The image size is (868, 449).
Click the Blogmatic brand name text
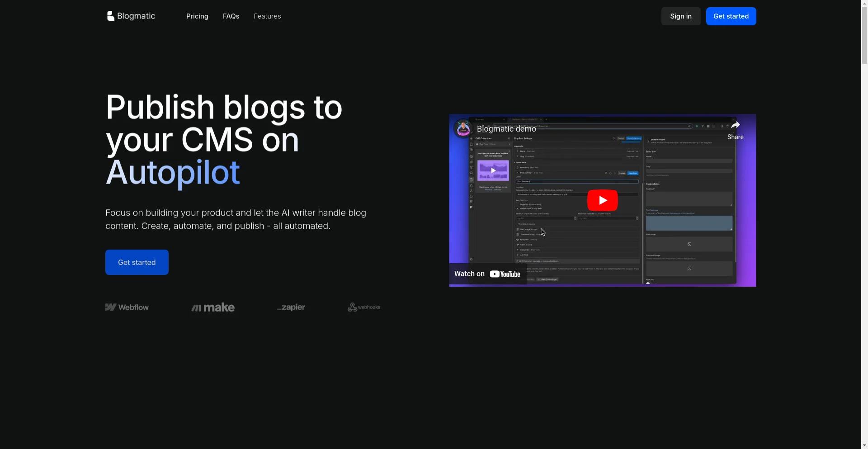pos(136,16)
